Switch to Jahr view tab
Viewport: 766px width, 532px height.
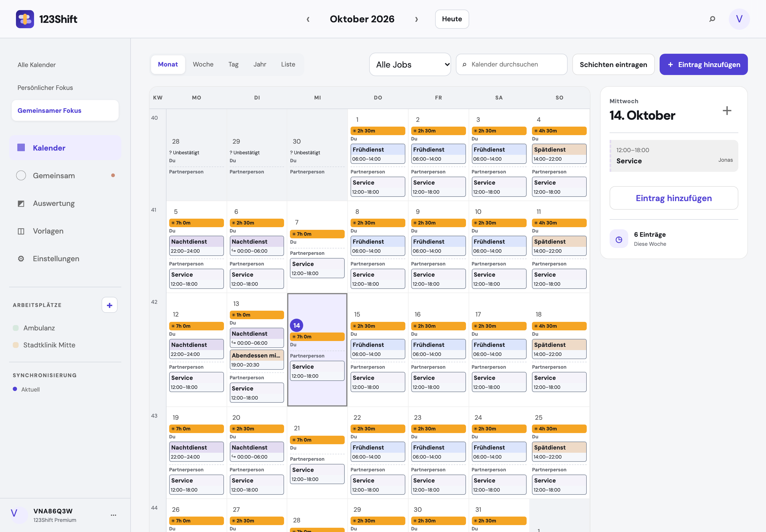[x=260, y=64]
